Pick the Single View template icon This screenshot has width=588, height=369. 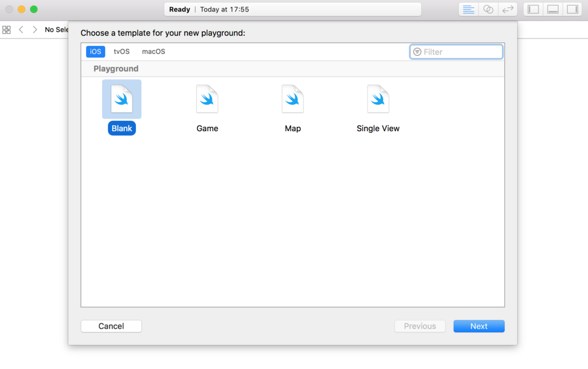click(x=378, y=99)
